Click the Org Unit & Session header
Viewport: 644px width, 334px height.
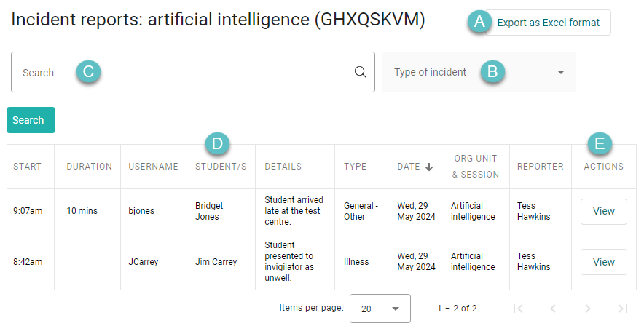tap(476, 167)
